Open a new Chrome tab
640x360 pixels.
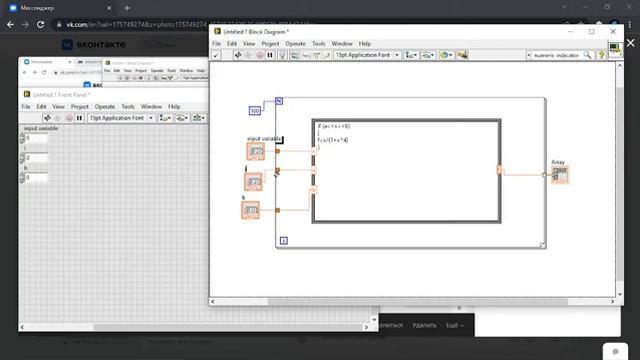click(127, 8)
